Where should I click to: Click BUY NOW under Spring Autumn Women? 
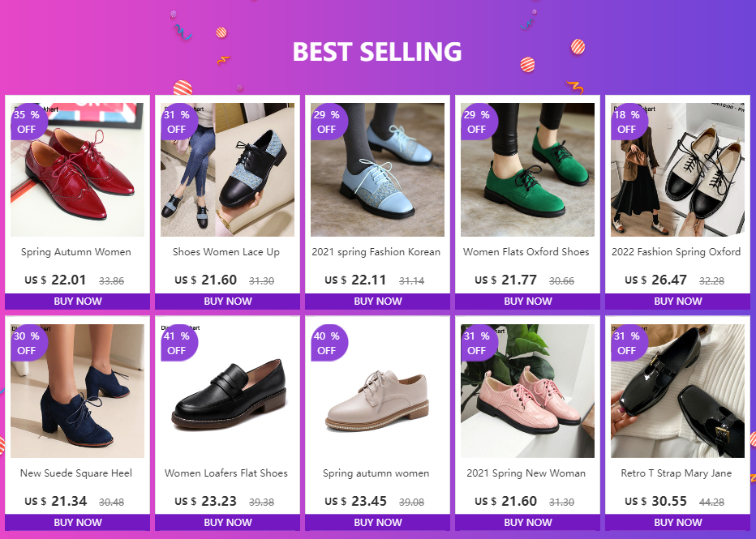[78, 301]
